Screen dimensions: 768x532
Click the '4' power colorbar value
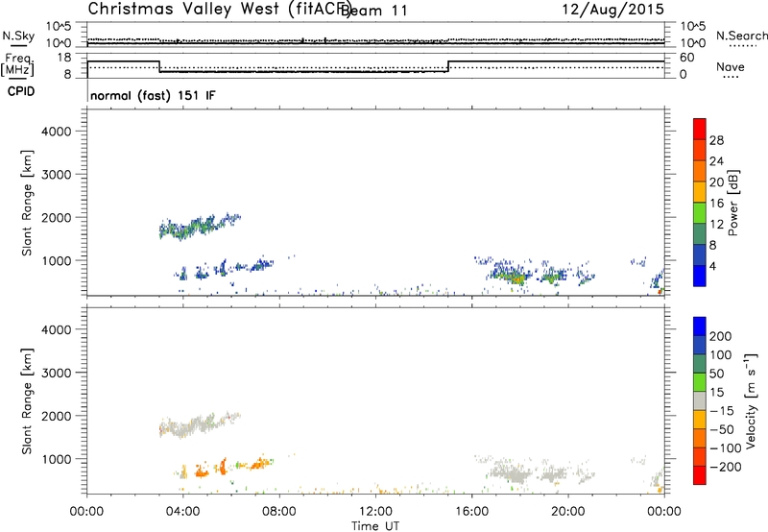[x=712, y=267]
